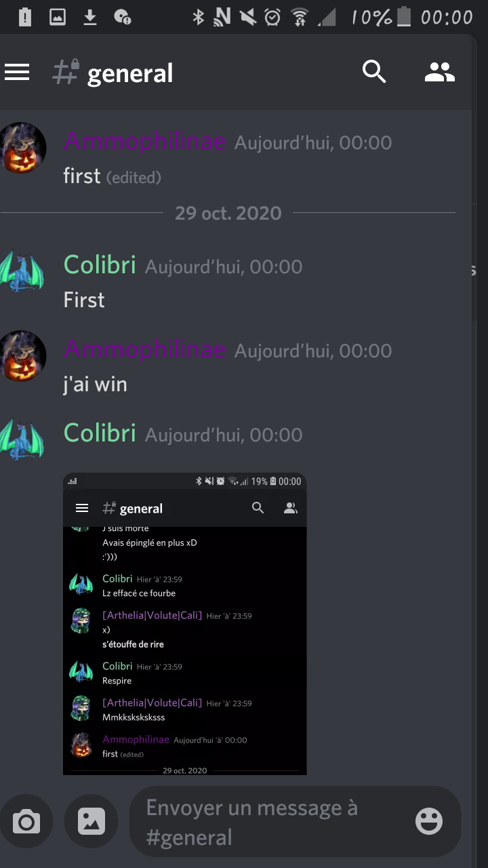
Task: Tap the "general" channel title
Action: [130, 73]
